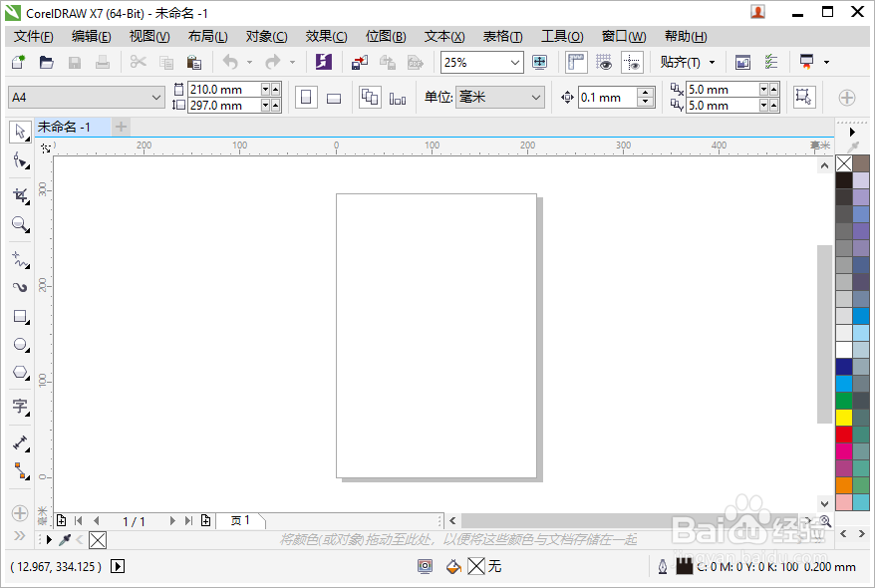Create a new document
Viewport: 875px width, 588px height.
pos(19,62)
